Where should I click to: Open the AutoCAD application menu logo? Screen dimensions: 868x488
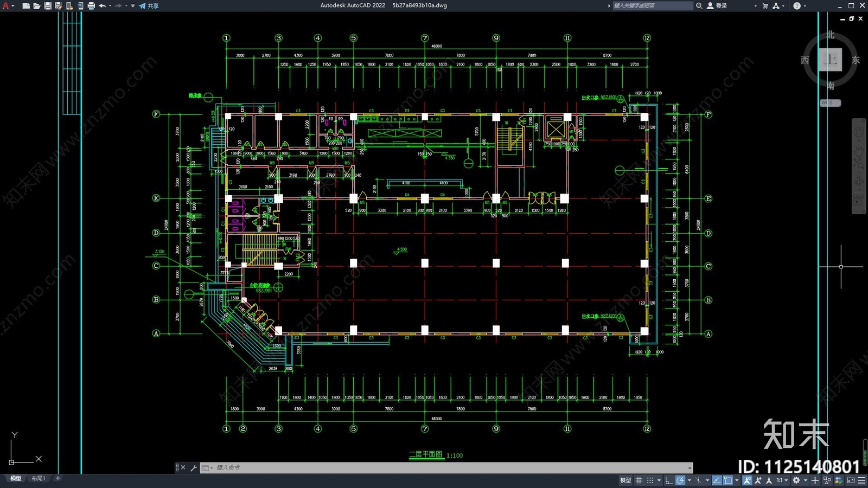(6, 5)
